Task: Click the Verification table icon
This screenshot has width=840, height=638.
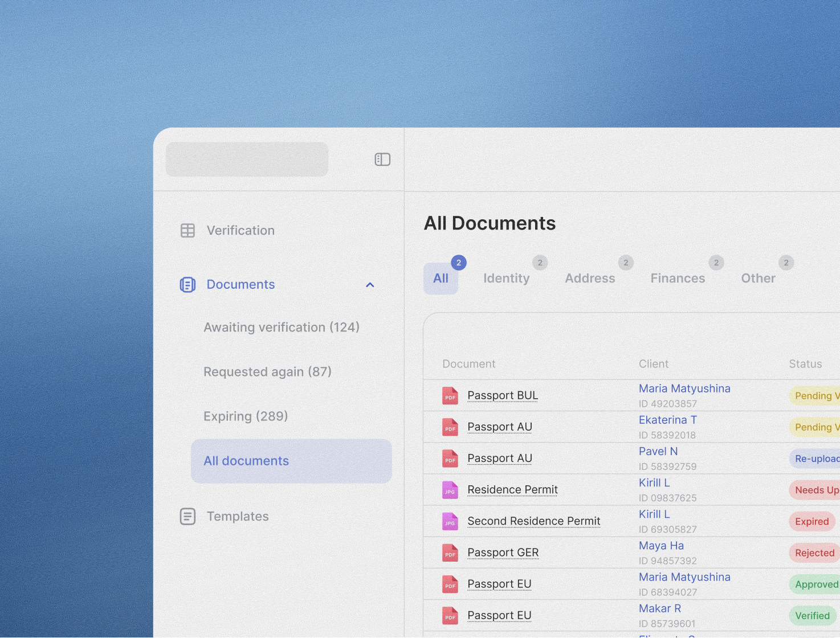Action: click(x=187, y=230)
